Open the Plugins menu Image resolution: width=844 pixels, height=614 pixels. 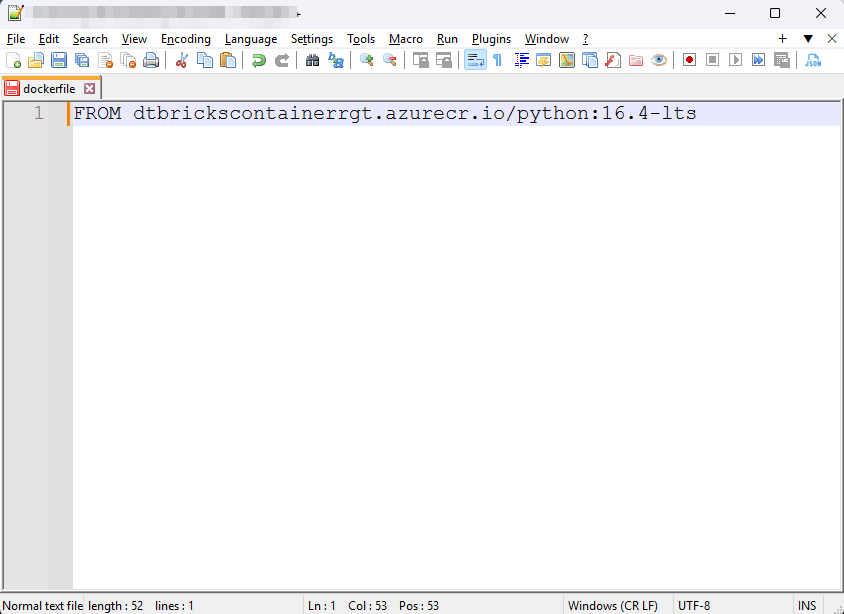[491, 39]
